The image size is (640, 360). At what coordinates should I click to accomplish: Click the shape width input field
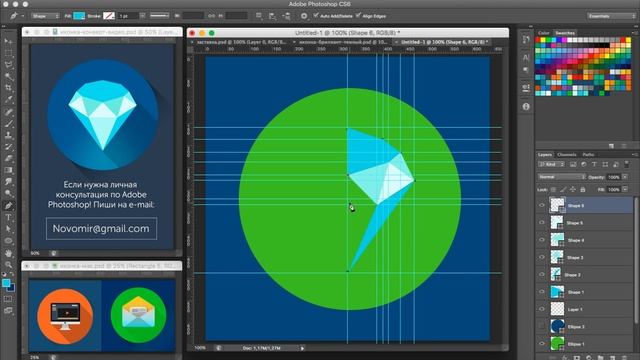(x=193, y=16)
